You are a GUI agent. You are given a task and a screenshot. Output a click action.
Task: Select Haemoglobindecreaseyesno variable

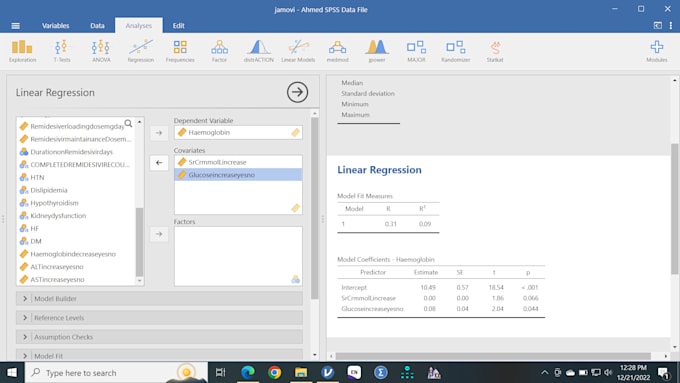76,254
